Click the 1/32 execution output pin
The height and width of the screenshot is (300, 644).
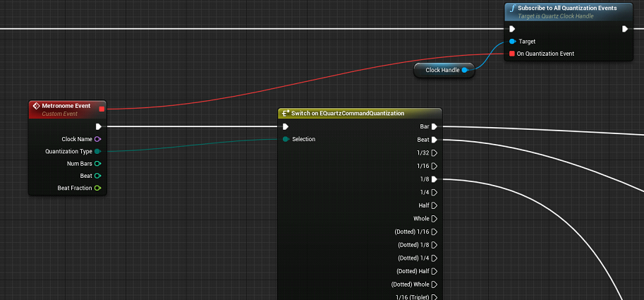coord(434,153)
